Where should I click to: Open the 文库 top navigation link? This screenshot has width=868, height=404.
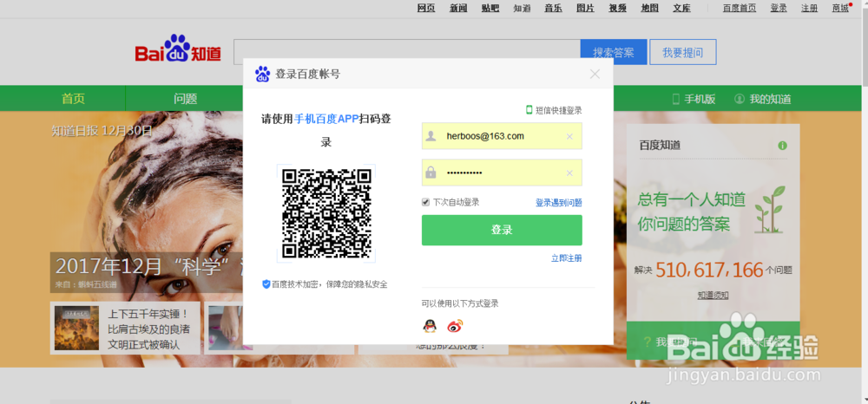click(681, 8)
